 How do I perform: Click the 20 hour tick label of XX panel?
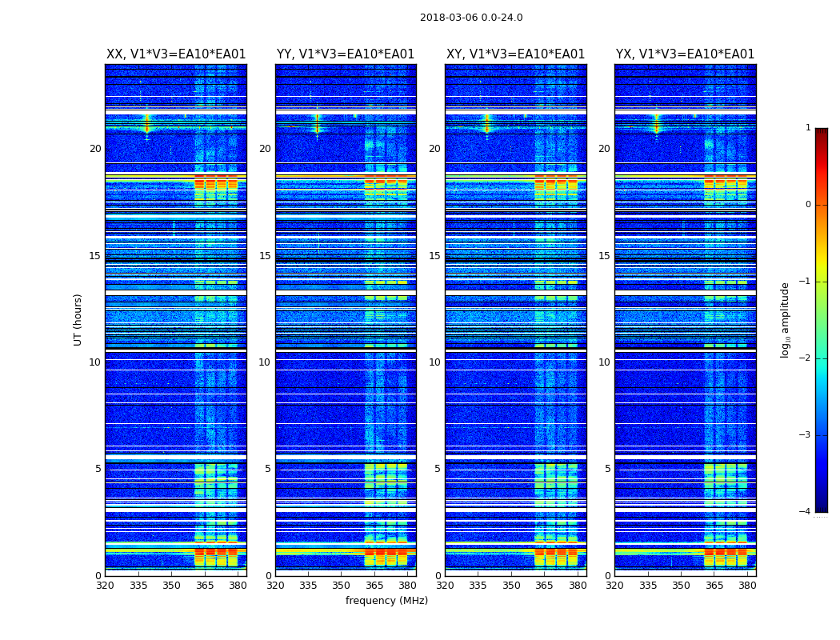click(95, 148)
